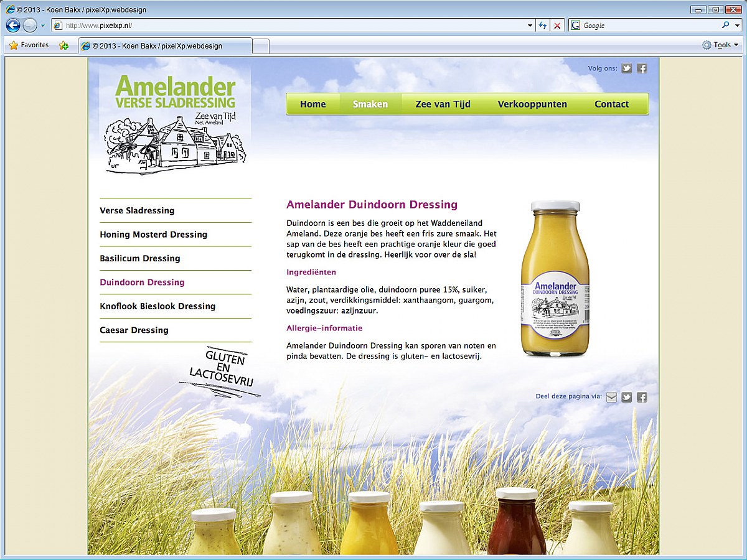This screenshot has height=560, width=747.
Task: Share the page using the Facebook share icon
Action: pos(641,397)
